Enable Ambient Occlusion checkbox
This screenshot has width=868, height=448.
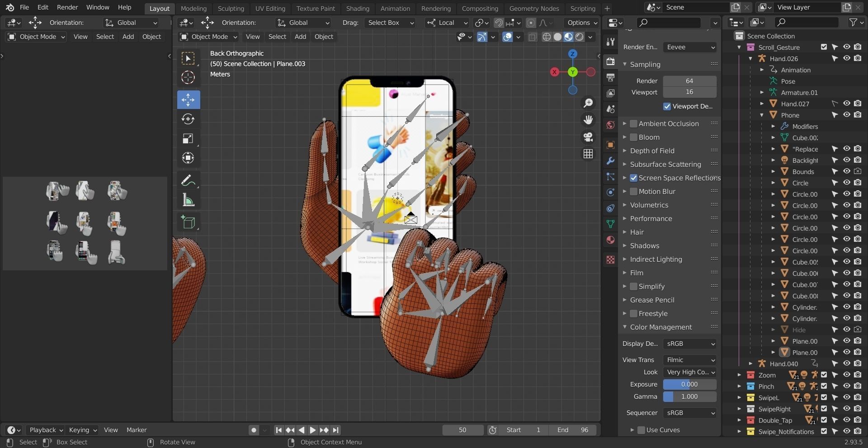point(634,123)
